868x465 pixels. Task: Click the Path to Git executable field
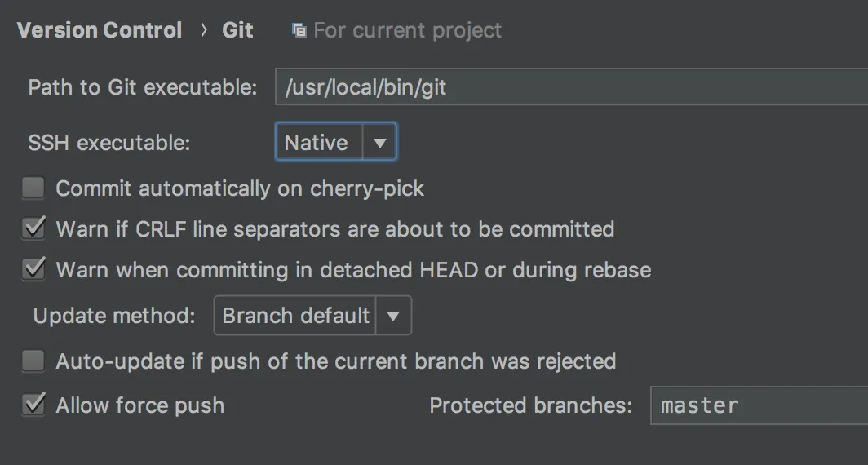571,87
